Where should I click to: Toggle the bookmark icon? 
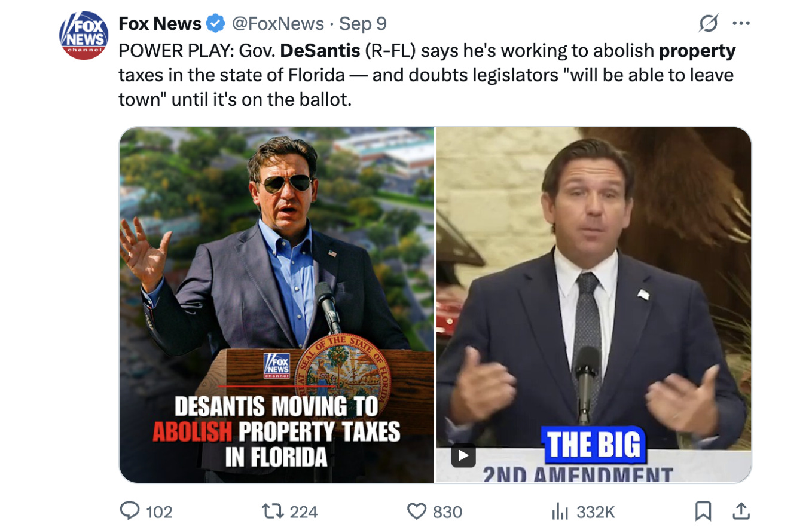tap(703, 511)
